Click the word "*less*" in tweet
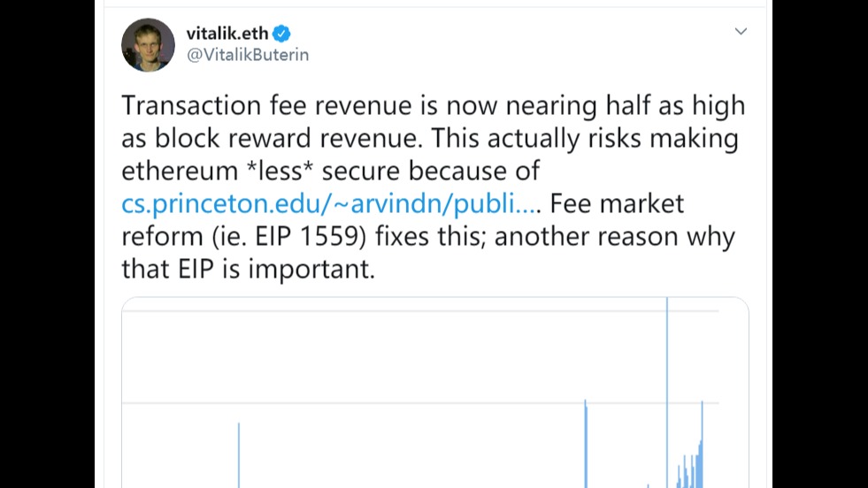 point(280,171)
